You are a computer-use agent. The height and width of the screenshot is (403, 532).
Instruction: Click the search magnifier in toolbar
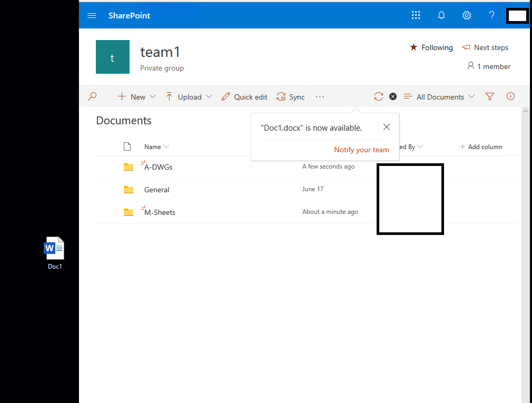pos(92,97)
